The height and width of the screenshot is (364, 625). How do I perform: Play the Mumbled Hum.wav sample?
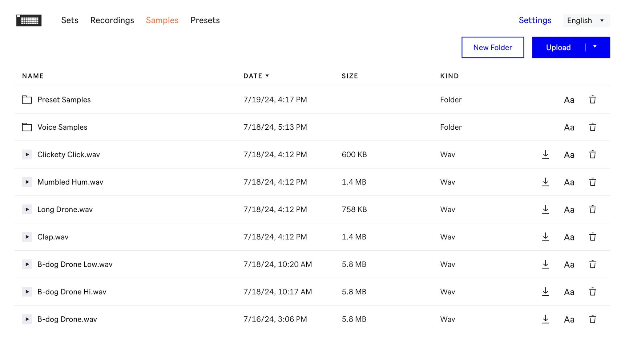pos(27,182)
